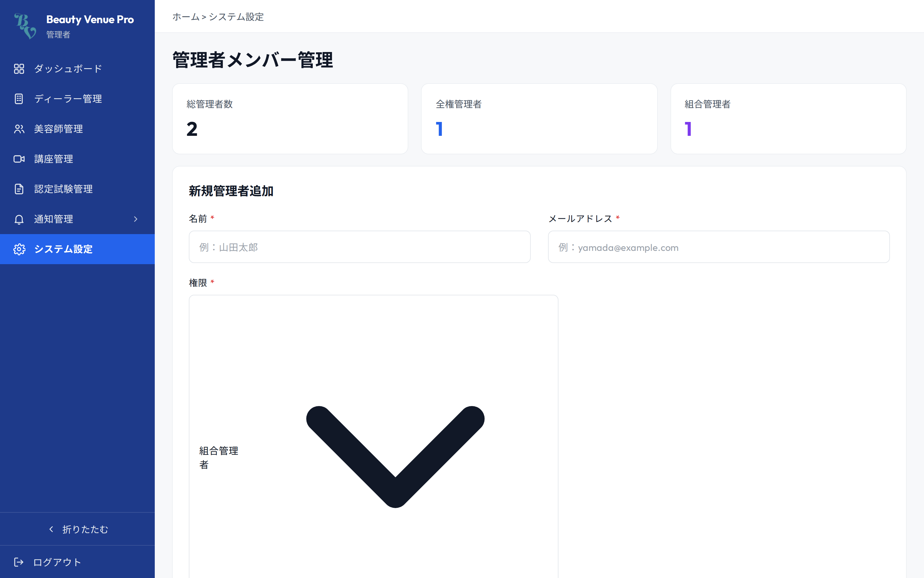924x578 pixels.
Task: Open ダッシュボード menu item
Action: [x=77, y=69]
